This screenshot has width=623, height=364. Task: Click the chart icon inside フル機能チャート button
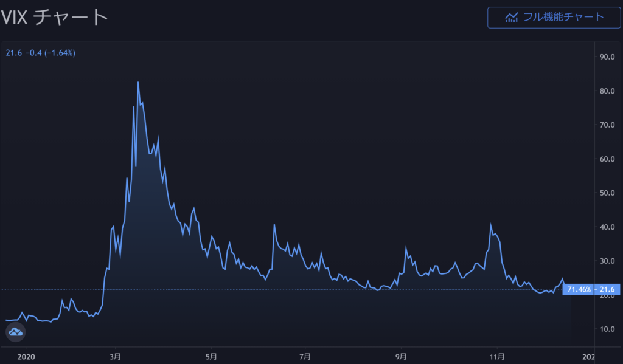pos(511,17)
